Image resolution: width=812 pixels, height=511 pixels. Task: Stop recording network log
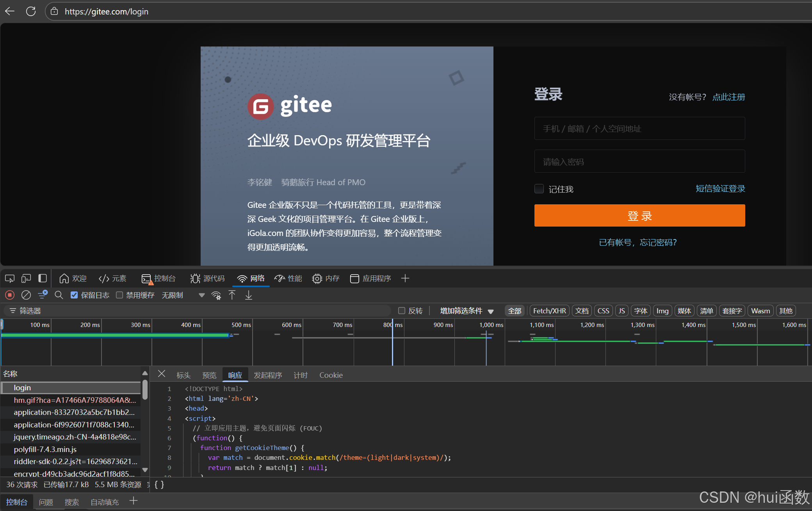[x=10, y=295]
